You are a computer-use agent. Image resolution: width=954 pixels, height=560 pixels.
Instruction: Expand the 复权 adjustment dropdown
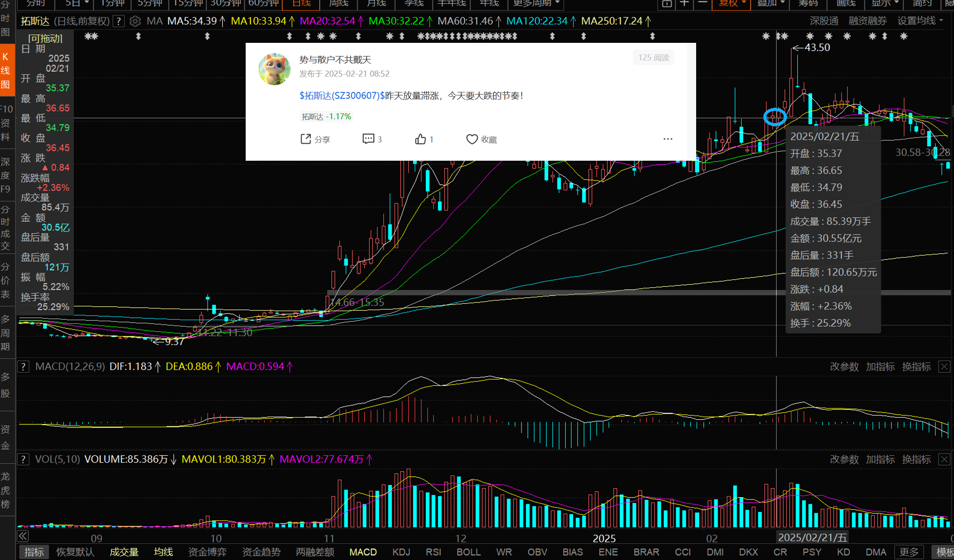pyautogui.click(x=732, y=4)
